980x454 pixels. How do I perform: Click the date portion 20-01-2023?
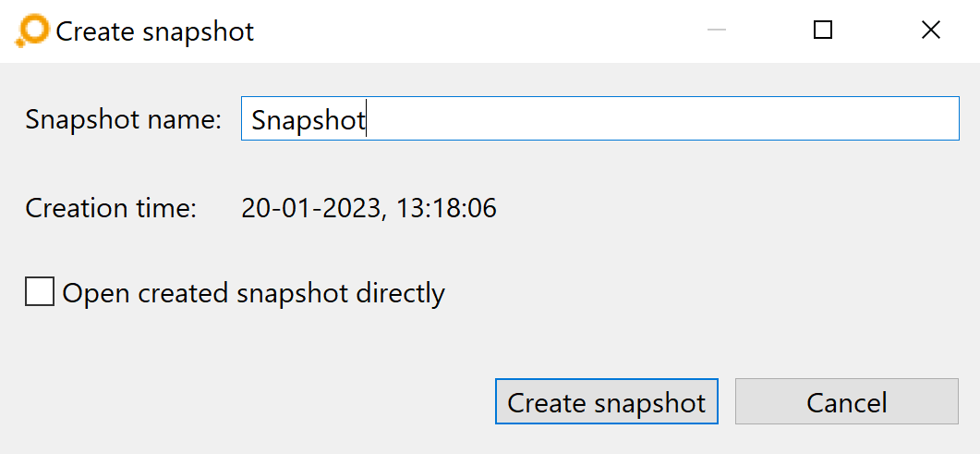(310, 208)
